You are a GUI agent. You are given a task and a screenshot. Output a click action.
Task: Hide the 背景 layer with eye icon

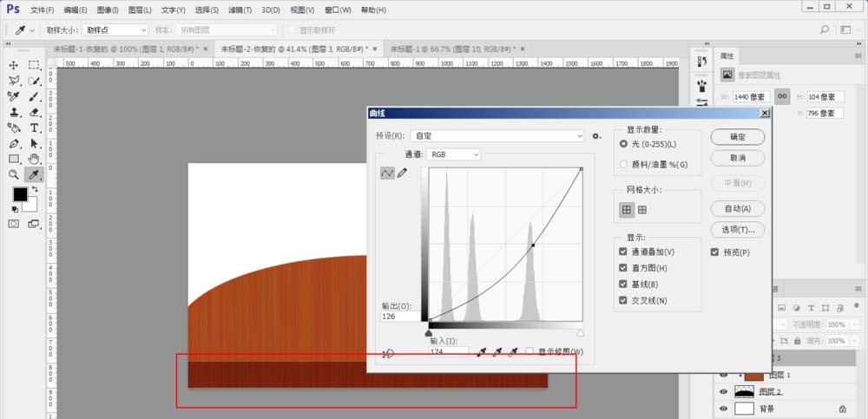[x=723, y=408]
